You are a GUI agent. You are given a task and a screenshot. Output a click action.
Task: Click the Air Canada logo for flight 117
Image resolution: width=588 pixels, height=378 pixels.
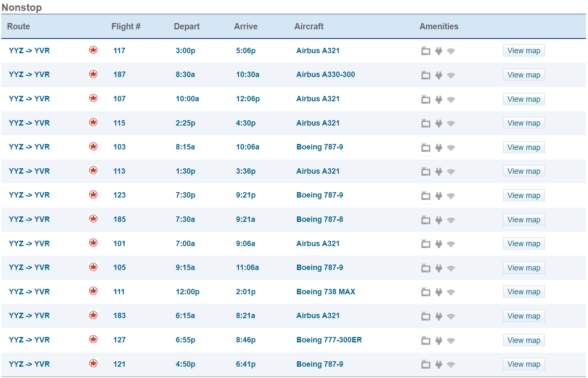[93, 50]
